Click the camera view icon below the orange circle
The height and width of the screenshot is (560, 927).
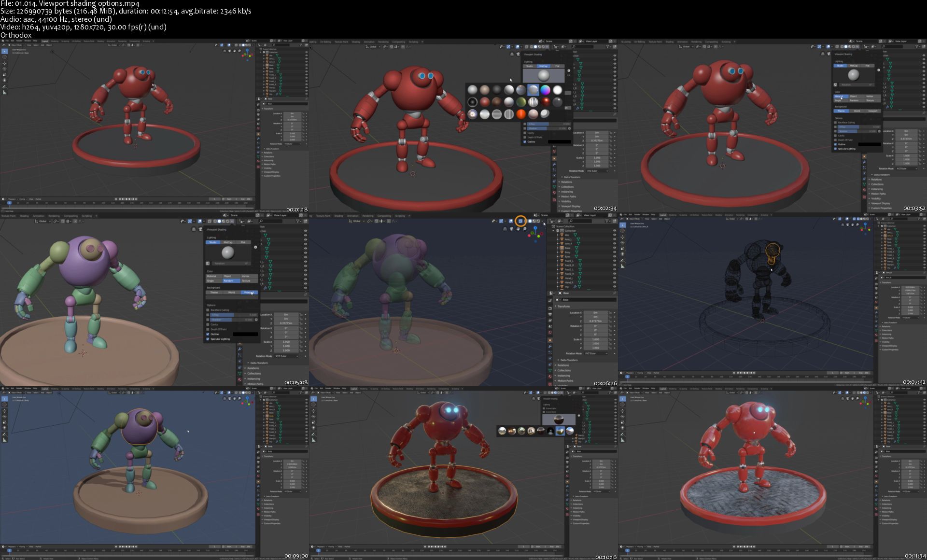pyautogui.click(x=512, y=229)
